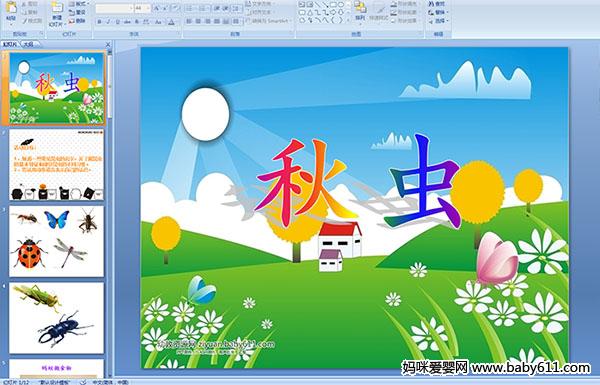
Task: Switch to the Outline pane tab
Action: (29, 44)
